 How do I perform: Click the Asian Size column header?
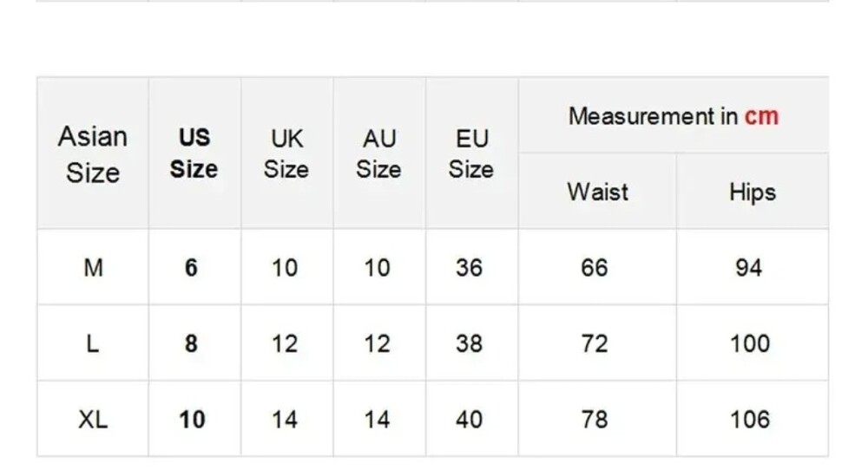point(93,154)
